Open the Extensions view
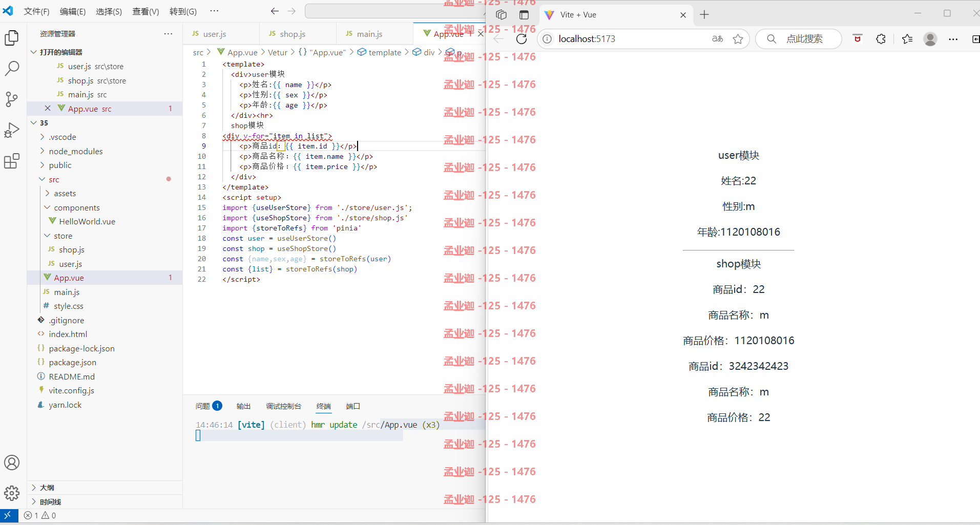 [x=12, y=161]
